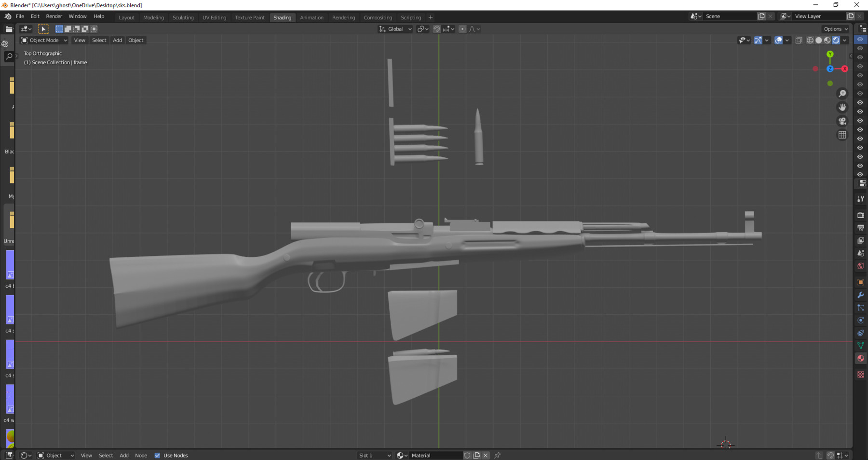The height and width of the screenshot is (460, 868).
Task: Click the zoom magnifier icon near the navigation gizmo
Action: (x=842, y=93)
